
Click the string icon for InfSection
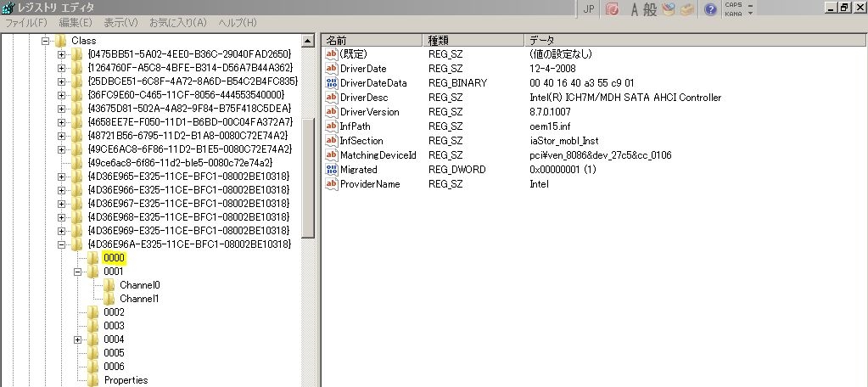point(331,140)
